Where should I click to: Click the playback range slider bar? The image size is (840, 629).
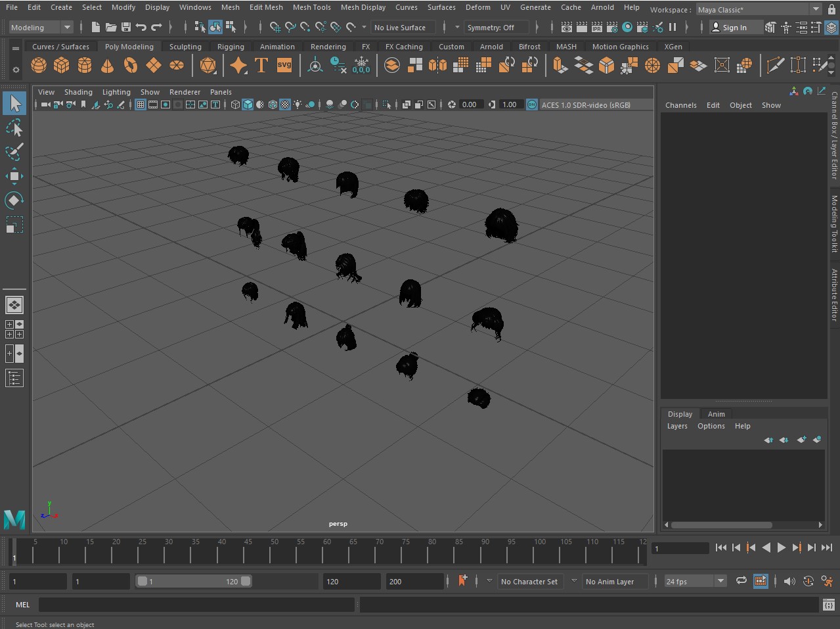[193, 582]
